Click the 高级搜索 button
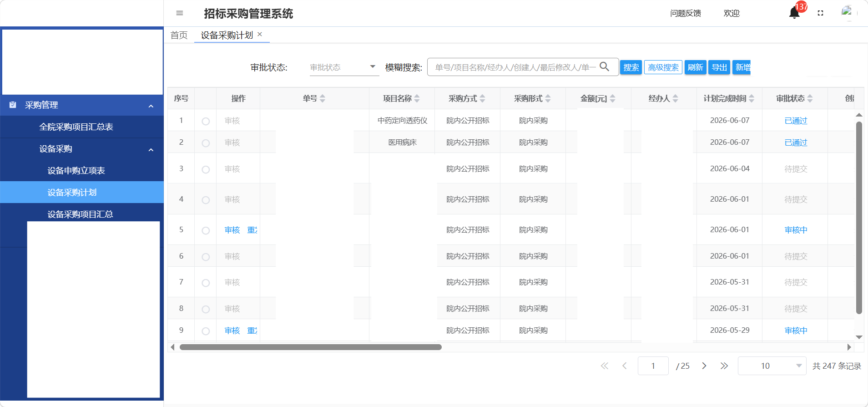The width and height of the screenshot is (868, 407). click(663, 67)
